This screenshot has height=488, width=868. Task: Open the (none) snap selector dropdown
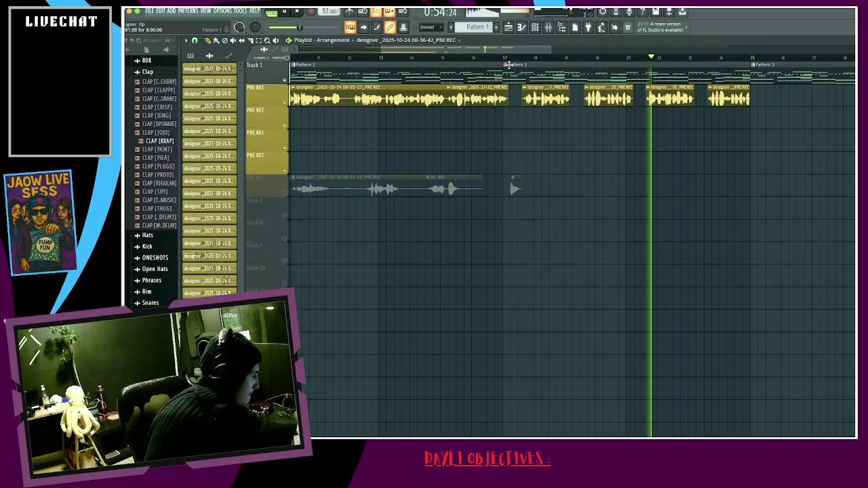(x=431, y=27)
